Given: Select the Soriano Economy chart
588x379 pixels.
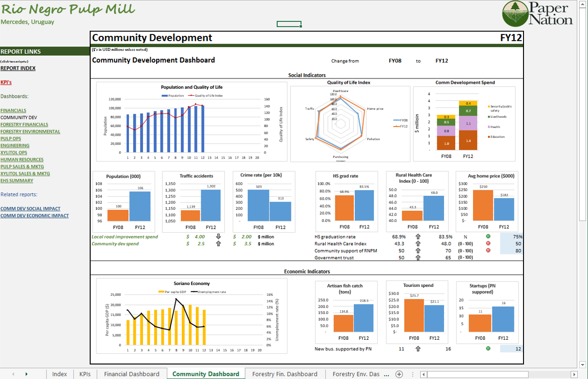Looking at the screenshot, I should 191,316.
